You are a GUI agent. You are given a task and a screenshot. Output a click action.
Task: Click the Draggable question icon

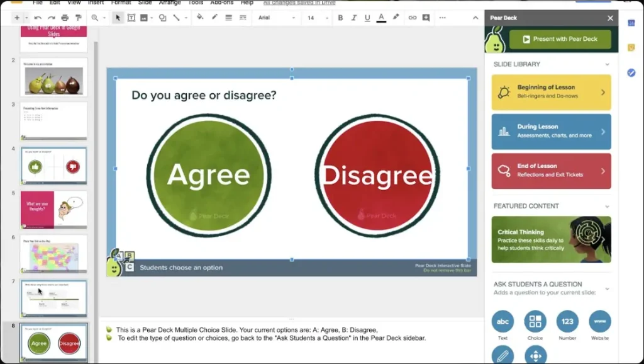[x=536, y=355]
